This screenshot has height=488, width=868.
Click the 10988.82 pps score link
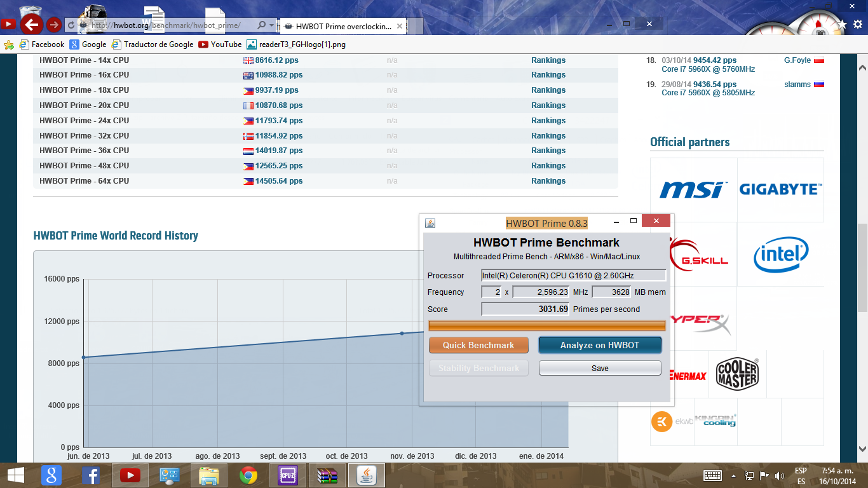tap(279, 75)
